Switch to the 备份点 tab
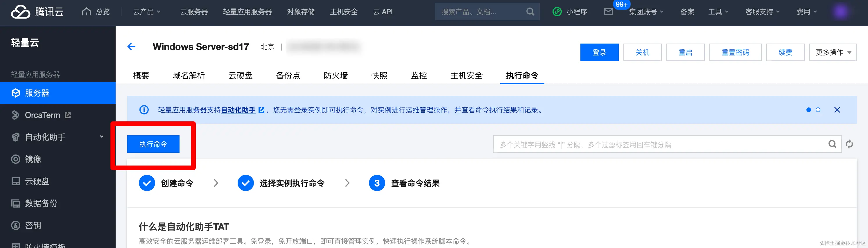Viewport: 868px width, 248px height. pyautogui.click(x=288, y=76)
